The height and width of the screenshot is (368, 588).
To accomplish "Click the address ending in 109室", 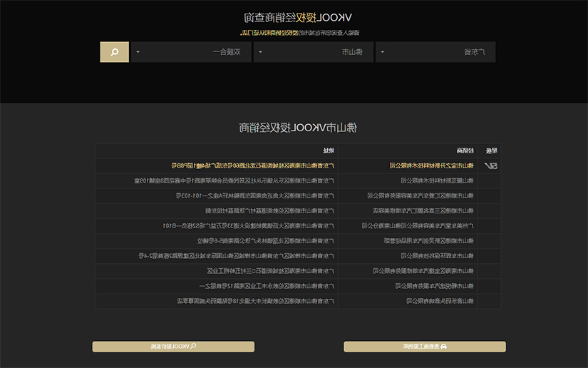I will coord(234,181).
